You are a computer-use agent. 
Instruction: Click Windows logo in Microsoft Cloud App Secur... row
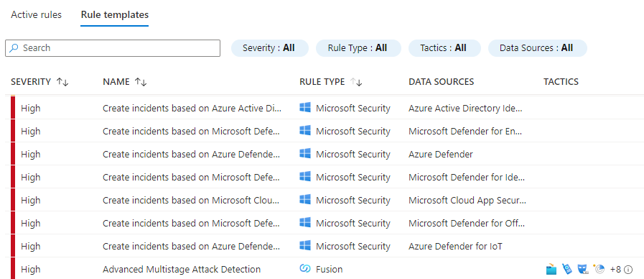(x=305, y=200)
